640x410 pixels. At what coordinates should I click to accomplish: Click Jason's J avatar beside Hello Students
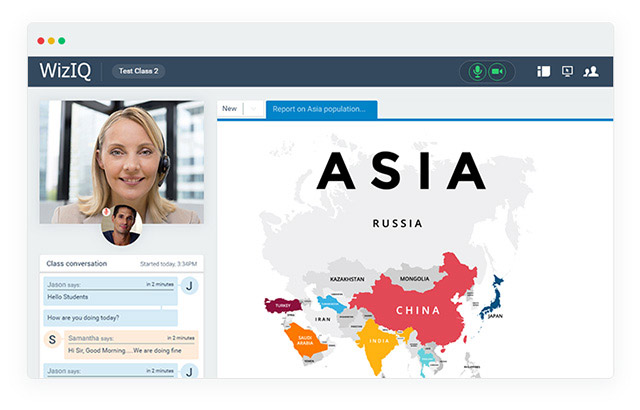[192, 286]
